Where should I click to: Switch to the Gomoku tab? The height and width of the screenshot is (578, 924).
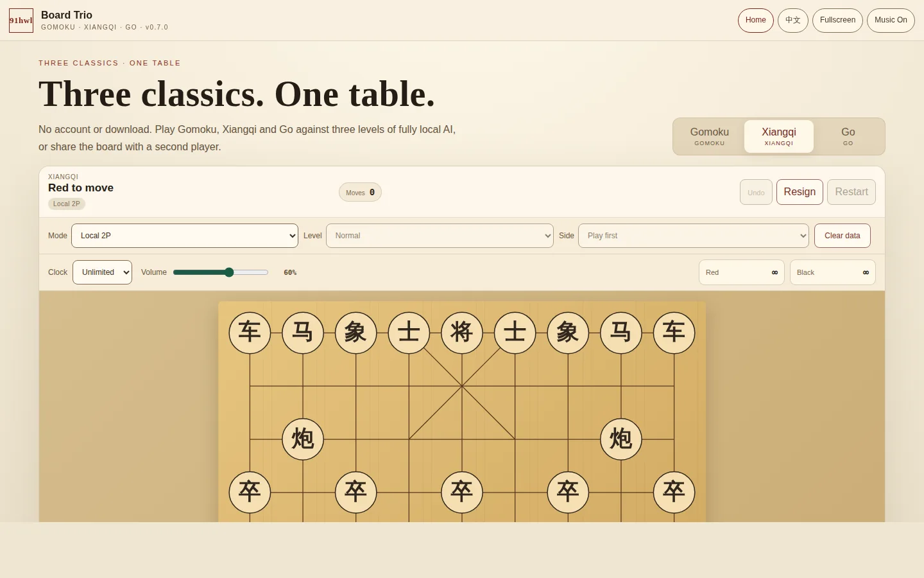coord(710,136)
